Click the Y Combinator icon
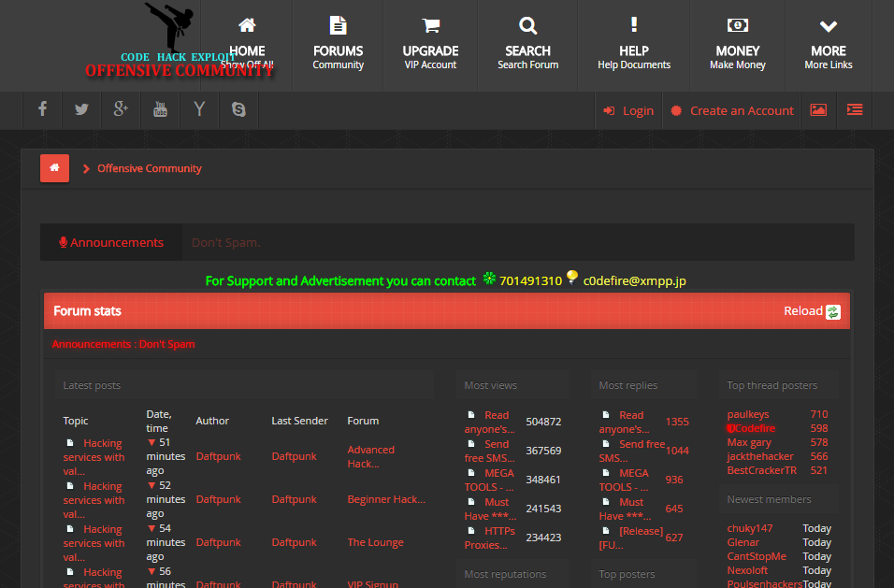Screen dimensions: 894x588 [x=199, y=110]
